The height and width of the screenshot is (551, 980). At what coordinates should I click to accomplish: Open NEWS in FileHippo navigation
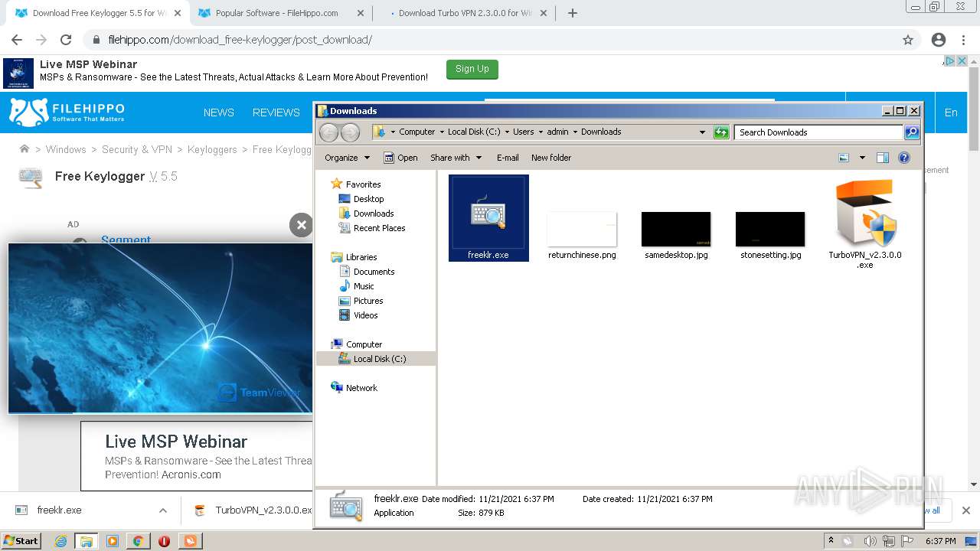click(219, 112)
